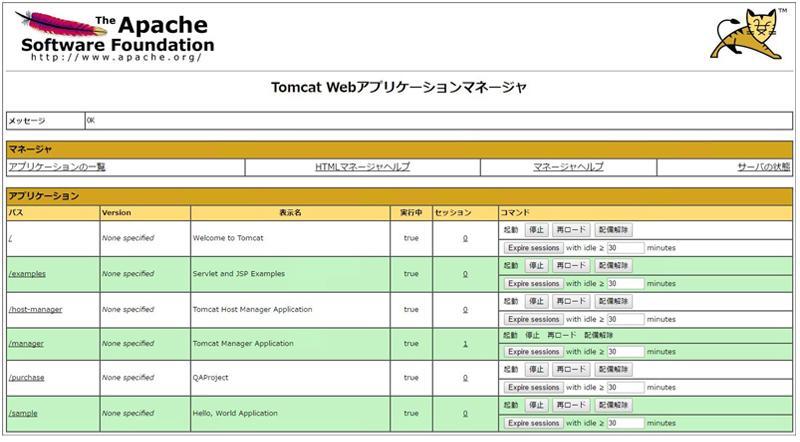Reload /sample with 再ロード button

tap(571, 405)
